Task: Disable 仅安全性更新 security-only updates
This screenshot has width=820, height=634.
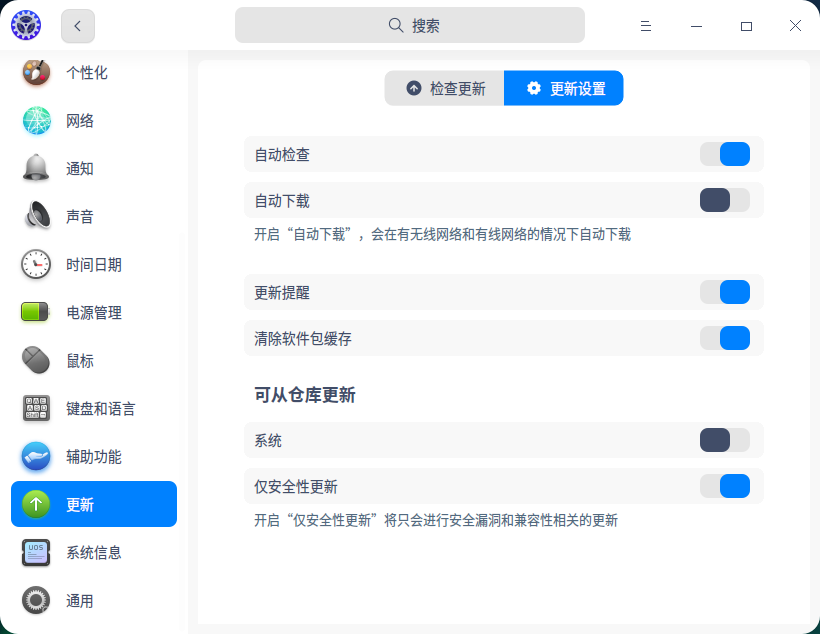Action: (724, 486)
